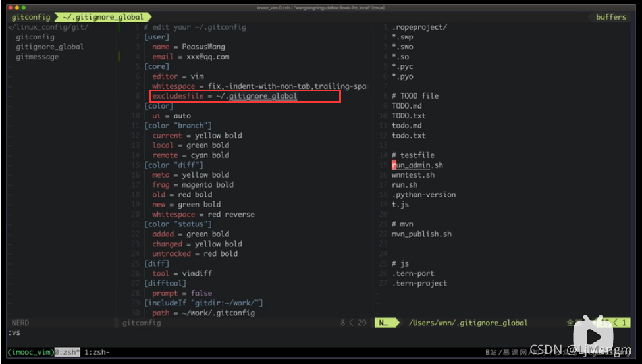642x364 pixels.
Task: Click the run_admin.sh line
Action: click(417, 165)
